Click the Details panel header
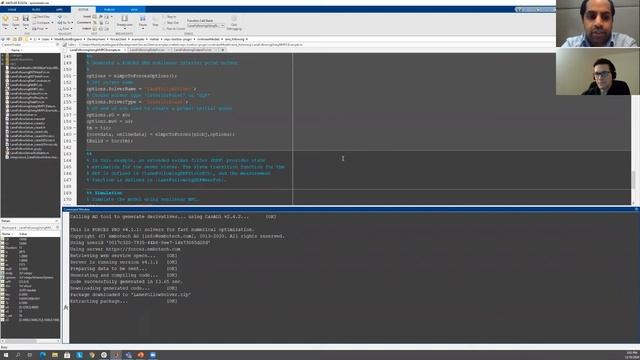This screenshot has width=640, height=360. point(30,221)
